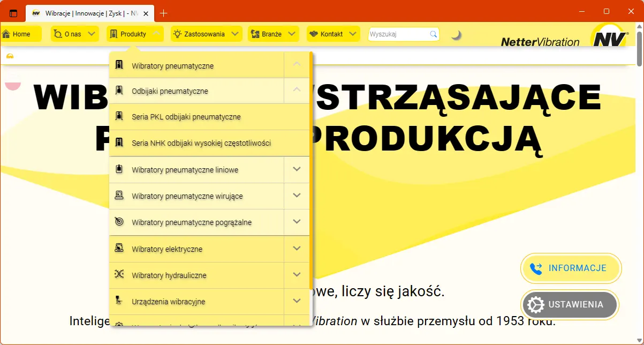Open the Branże menu
Viewport: 644px width, 345px height.
click(273, 34)
